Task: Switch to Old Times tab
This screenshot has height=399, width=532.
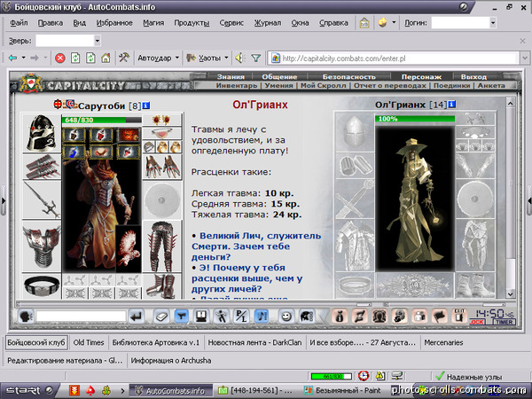Action: [89, 342]
